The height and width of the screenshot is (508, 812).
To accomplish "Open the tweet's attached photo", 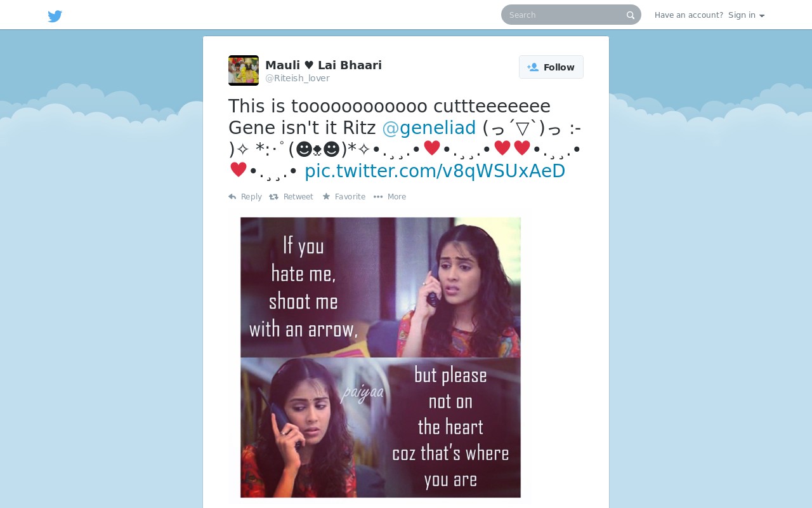I will coord(380,358).
